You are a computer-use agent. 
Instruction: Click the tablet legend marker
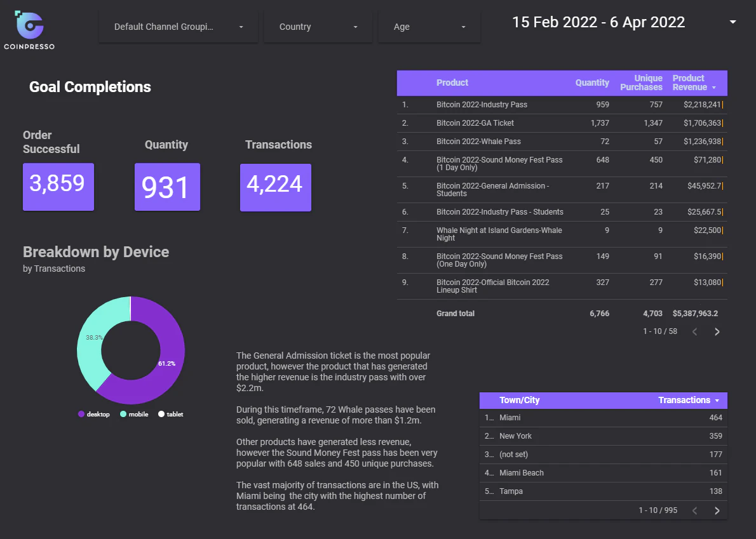(161, 414)
